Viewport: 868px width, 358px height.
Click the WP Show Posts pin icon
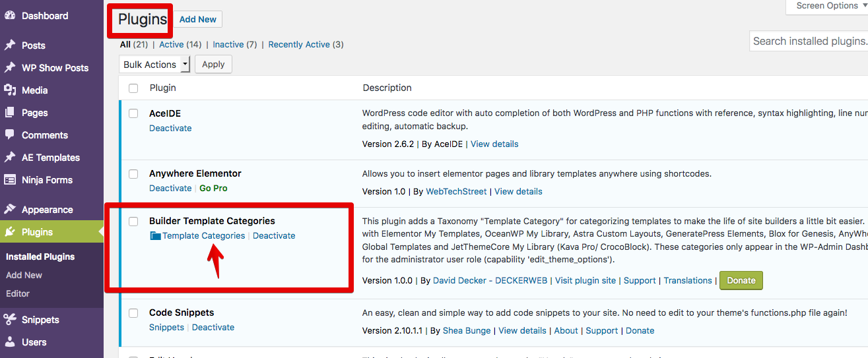10,68
